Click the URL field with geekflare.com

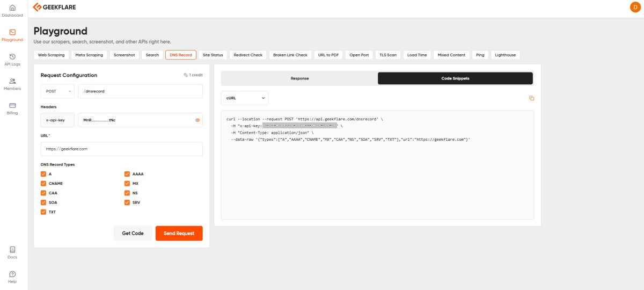[x=122, y=149]
